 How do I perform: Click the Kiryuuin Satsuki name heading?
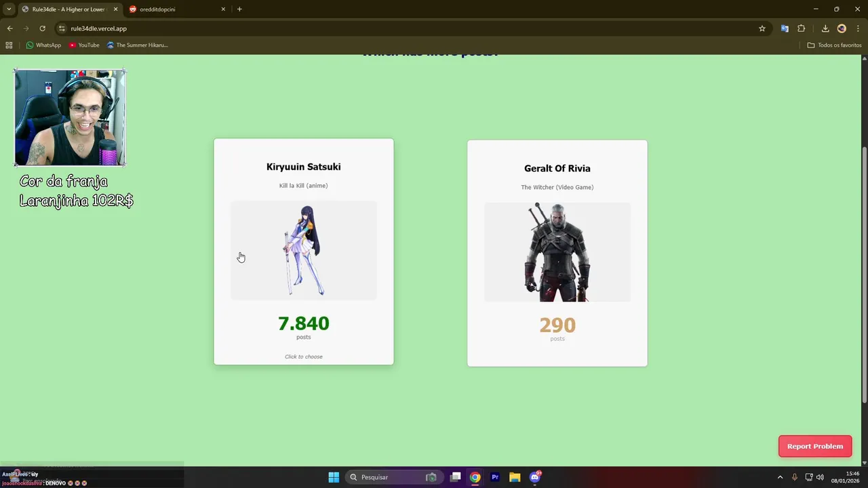click(304, 167)
